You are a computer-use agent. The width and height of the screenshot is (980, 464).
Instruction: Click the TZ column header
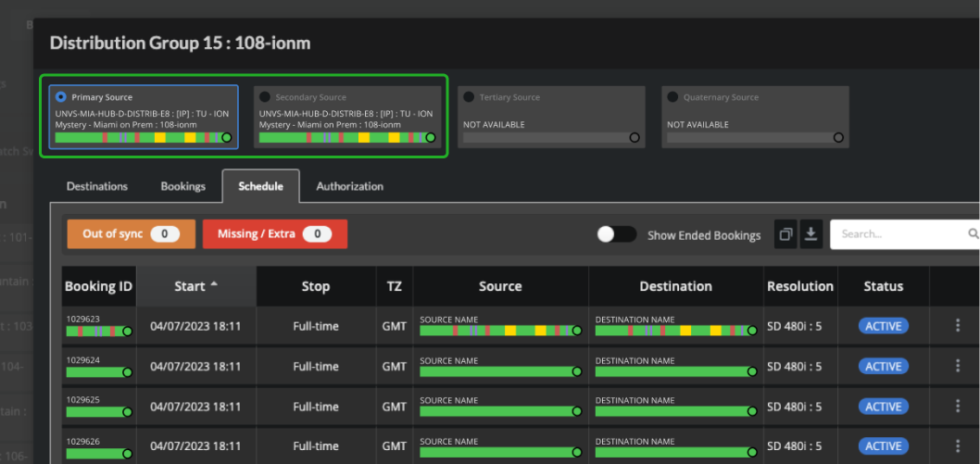click(x=395, y=286)
